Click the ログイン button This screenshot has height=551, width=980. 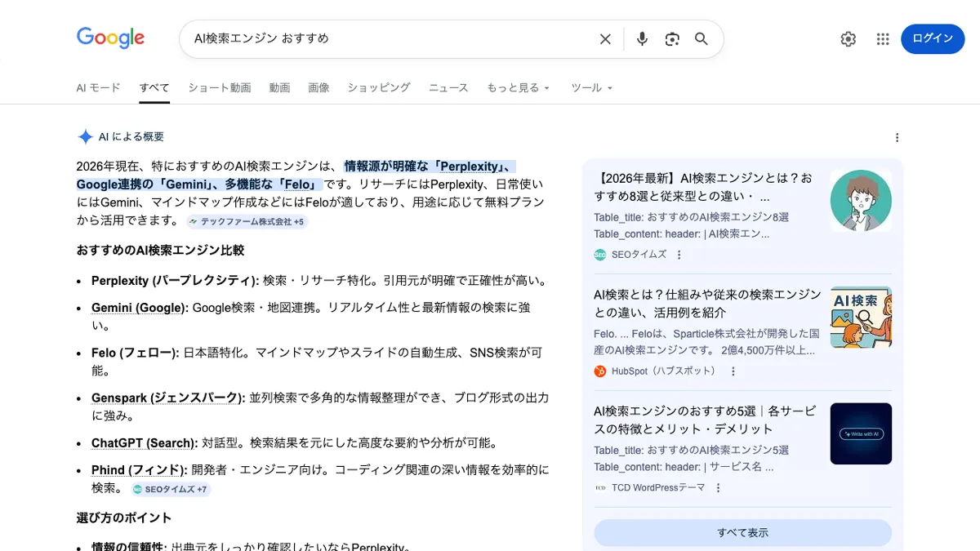click(933, 39)
